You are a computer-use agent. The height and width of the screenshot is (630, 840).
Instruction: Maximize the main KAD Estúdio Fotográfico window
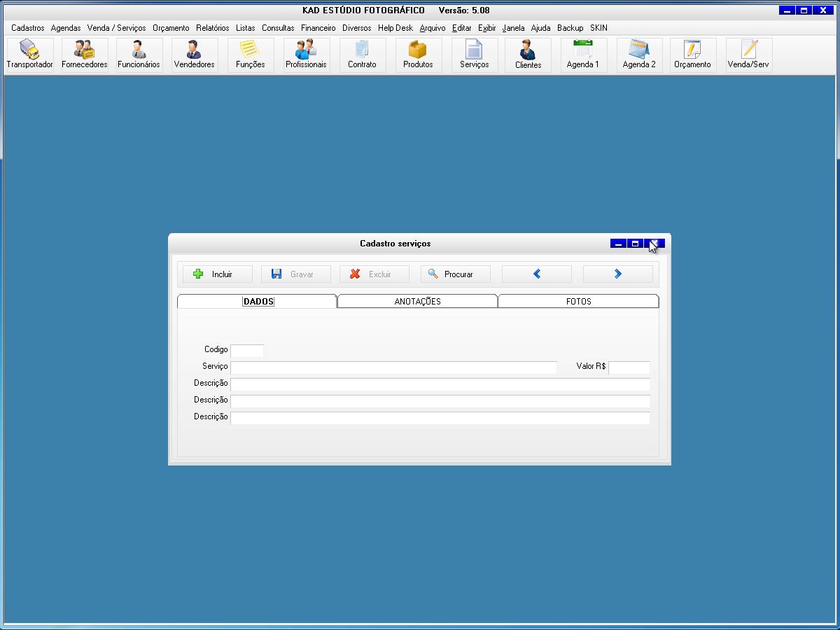click(x=804, y=10)
